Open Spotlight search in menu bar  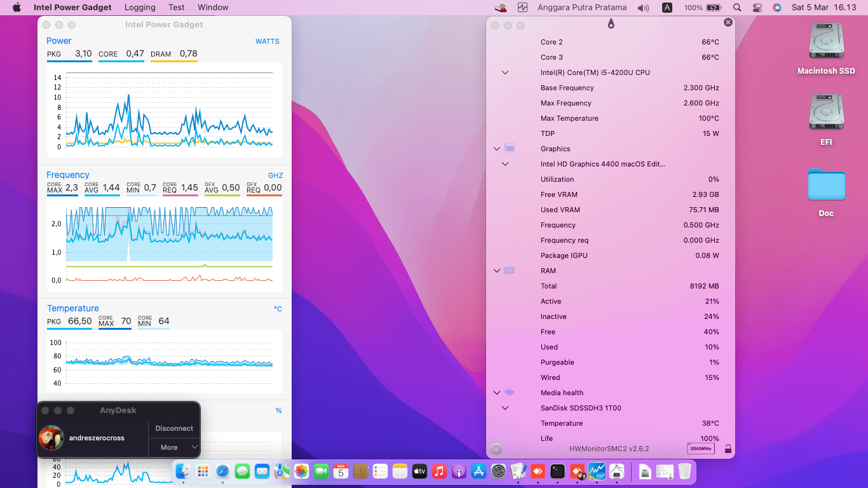[737, 8]
